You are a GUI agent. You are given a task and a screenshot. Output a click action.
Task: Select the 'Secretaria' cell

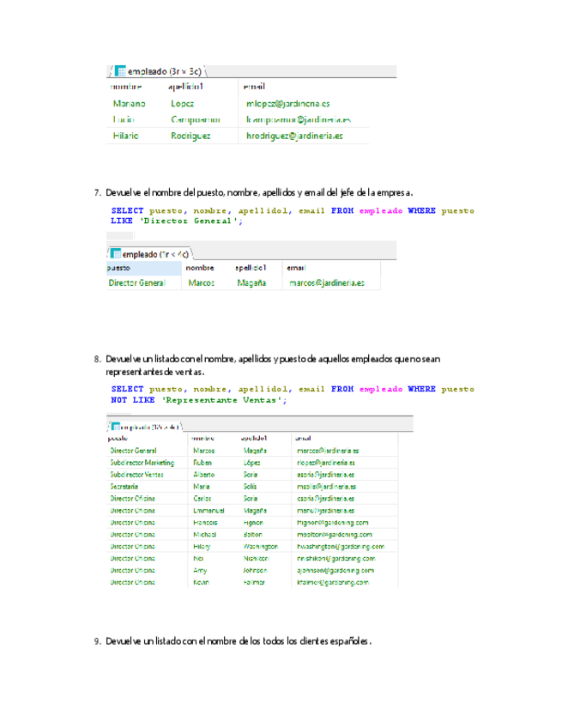pyautogui.click(x=124, y=487)
